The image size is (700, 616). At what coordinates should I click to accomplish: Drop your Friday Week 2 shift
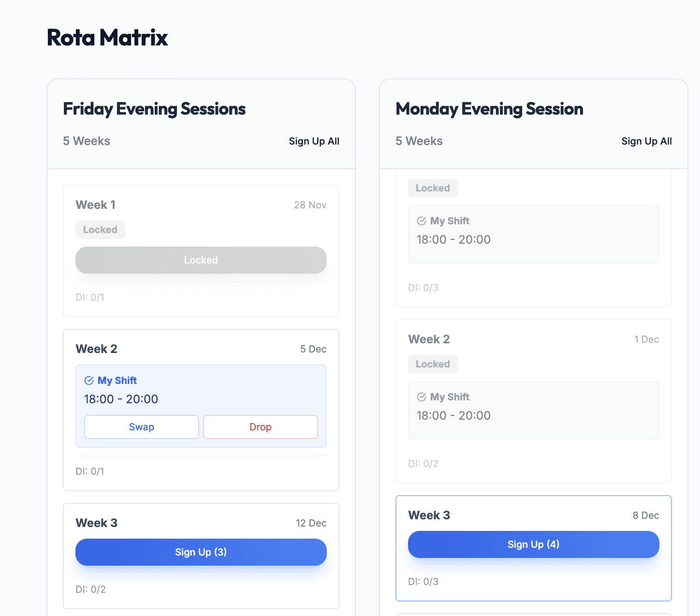pyautogui.click(x=260, y=427)
